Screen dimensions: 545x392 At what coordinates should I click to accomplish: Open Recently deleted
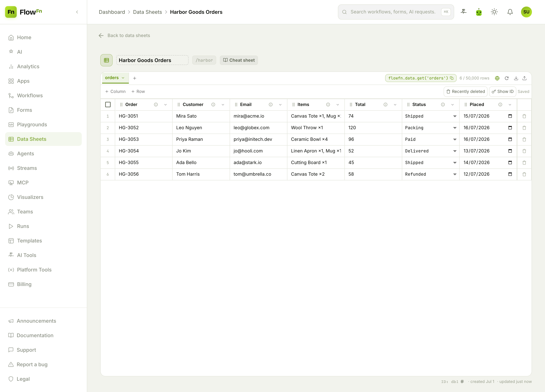pos(465,91)
